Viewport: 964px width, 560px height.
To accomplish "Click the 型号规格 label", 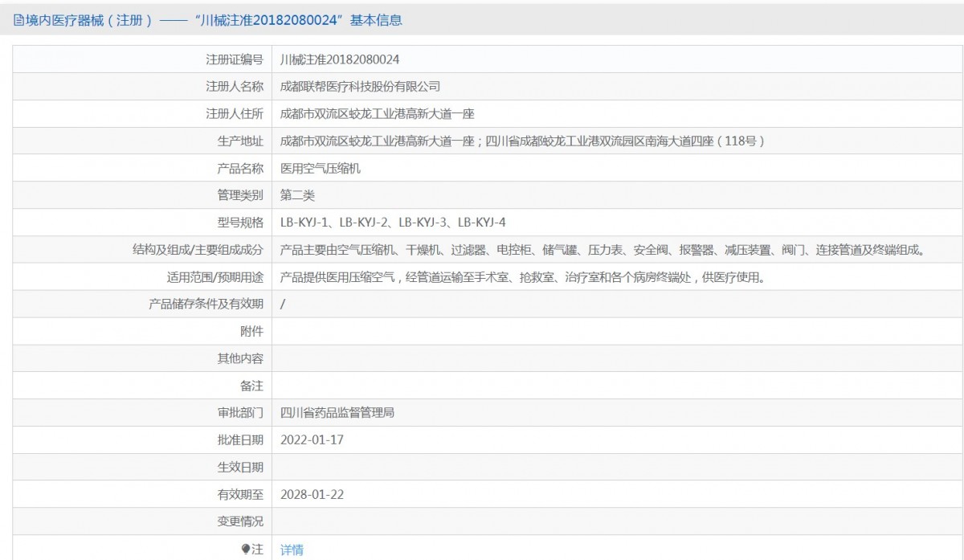I will pos(241,223).
